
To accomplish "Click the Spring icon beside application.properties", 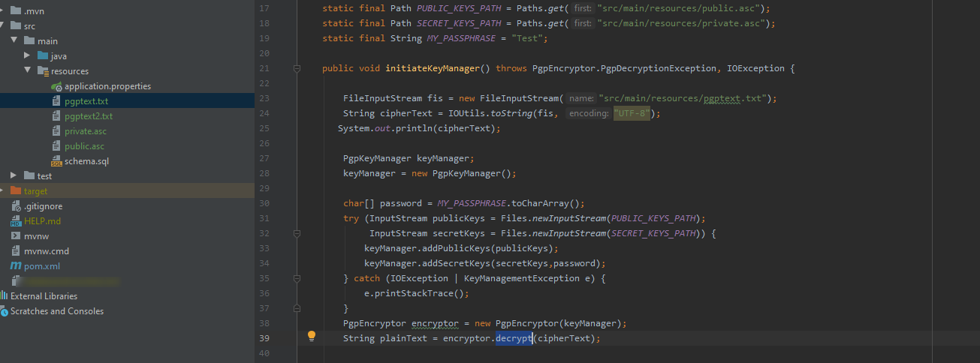I will point(57,86).
